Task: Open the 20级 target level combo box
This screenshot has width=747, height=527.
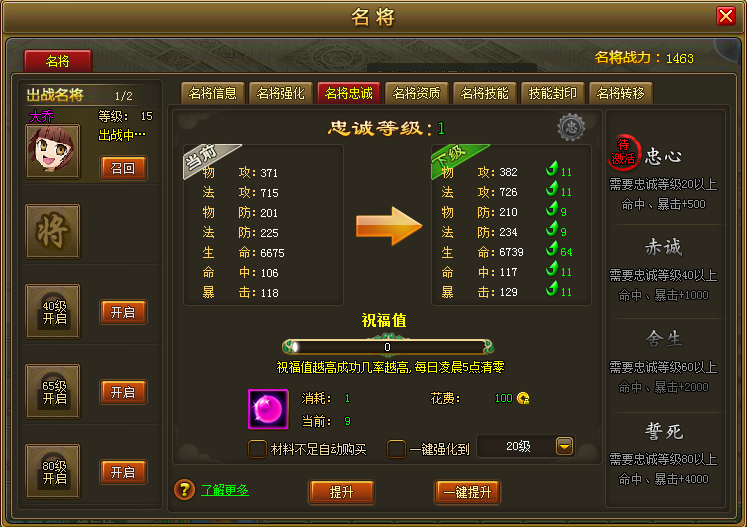Action: (x=526, y=446)
